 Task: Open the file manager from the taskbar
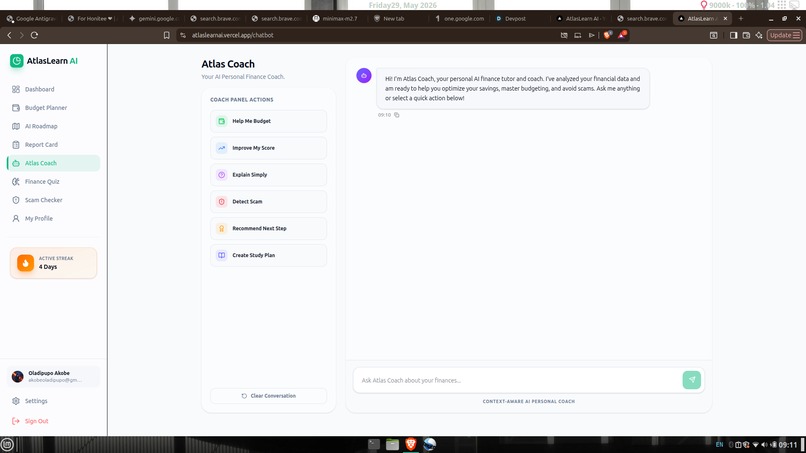click(392, 444)
